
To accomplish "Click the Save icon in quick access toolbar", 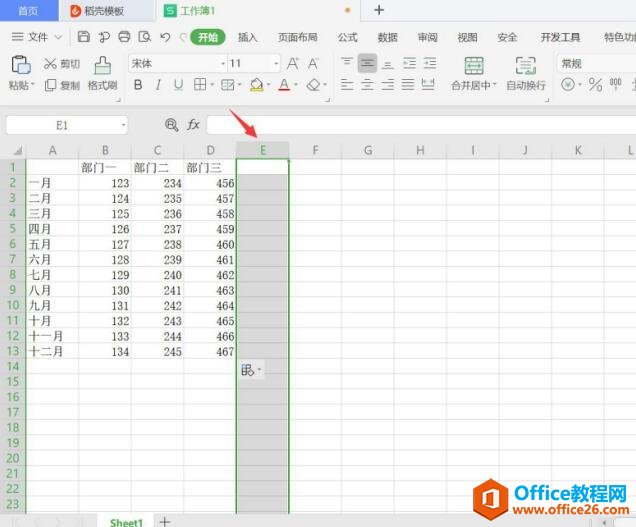I will tap(84, 37).
